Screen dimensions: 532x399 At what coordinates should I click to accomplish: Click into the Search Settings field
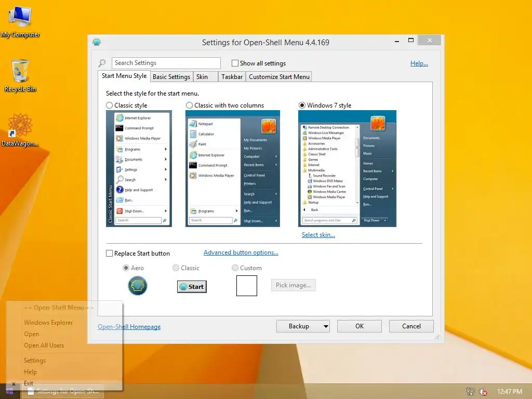click(166, 63)
